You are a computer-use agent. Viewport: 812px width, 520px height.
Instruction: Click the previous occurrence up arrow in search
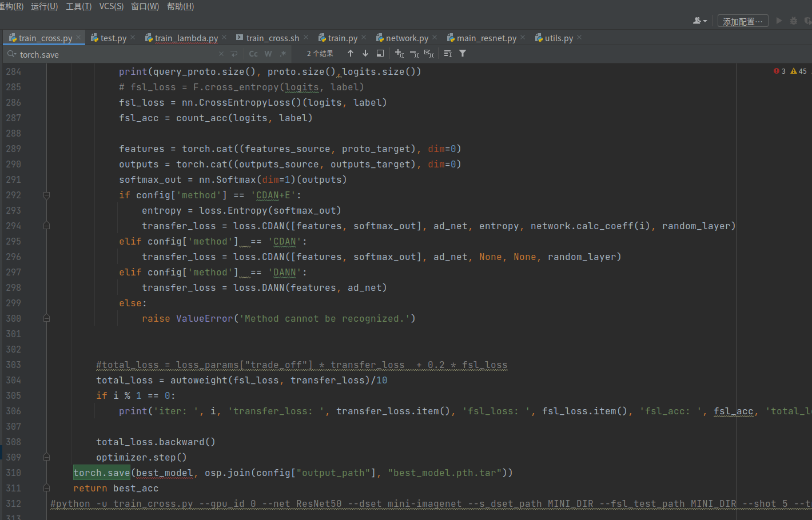click(x=351, y=53)
